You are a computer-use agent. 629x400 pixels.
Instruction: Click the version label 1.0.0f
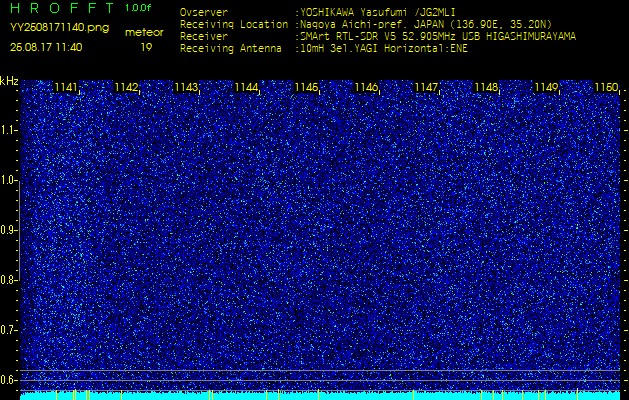coord(138,8)
